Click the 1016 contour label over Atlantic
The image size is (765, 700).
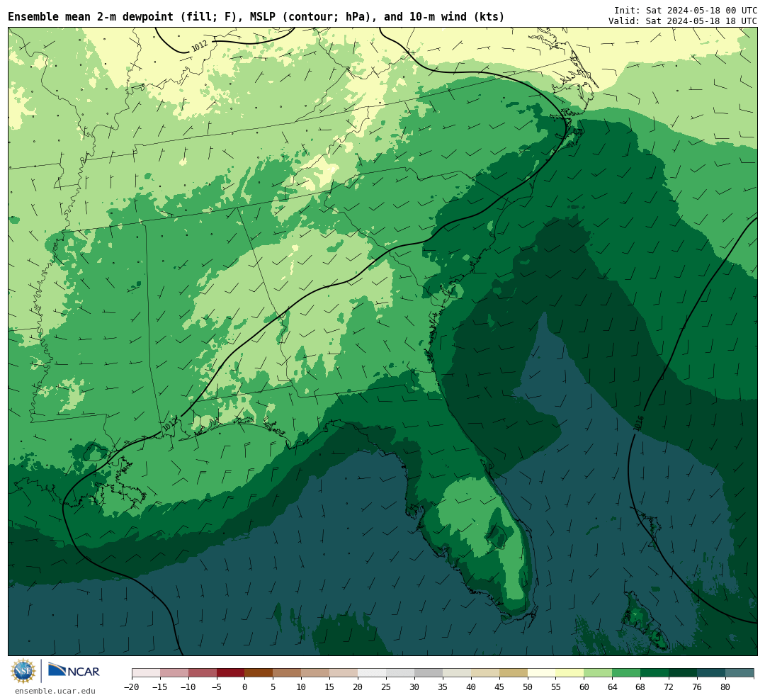coord(639,423)
